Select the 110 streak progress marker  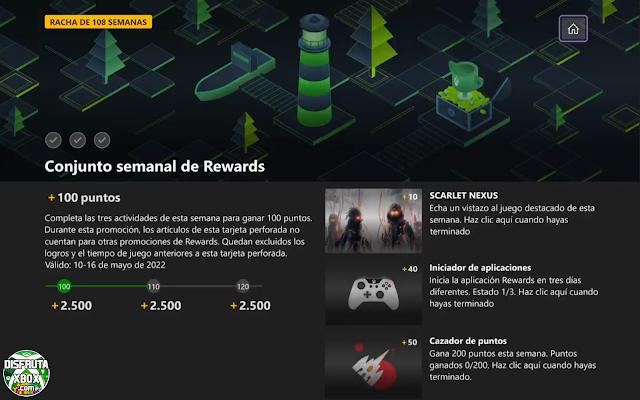tap(153, 287)
